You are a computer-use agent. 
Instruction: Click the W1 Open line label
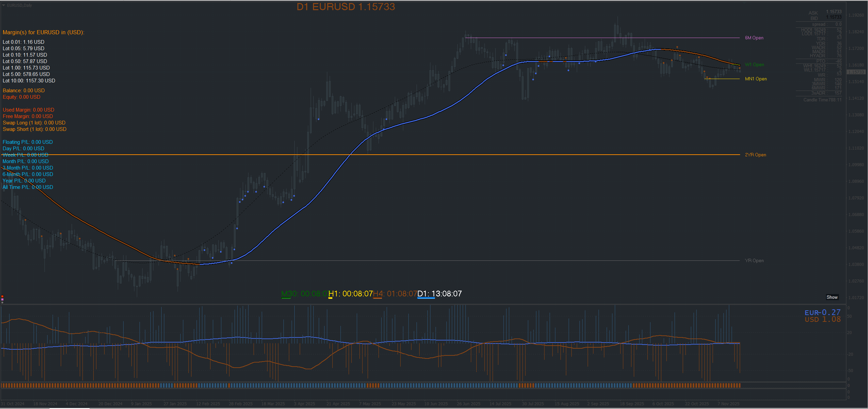click(x=754, y=64)
